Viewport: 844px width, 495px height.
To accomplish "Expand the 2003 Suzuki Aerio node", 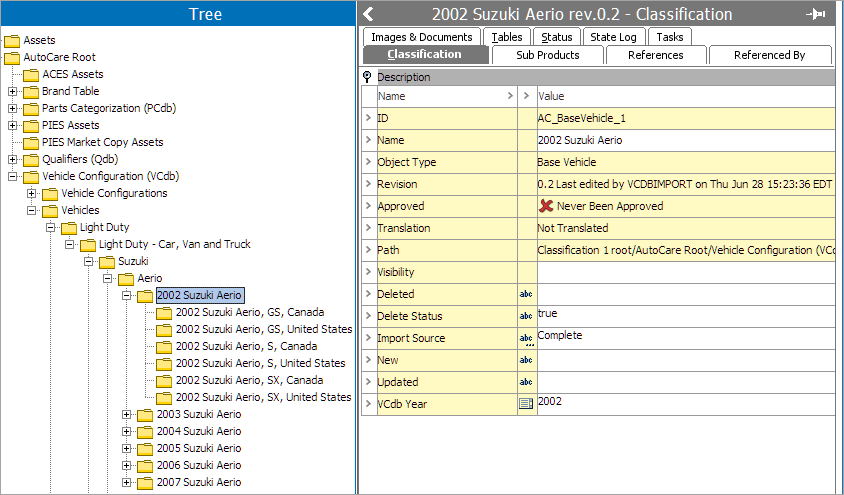I will 127,414.
